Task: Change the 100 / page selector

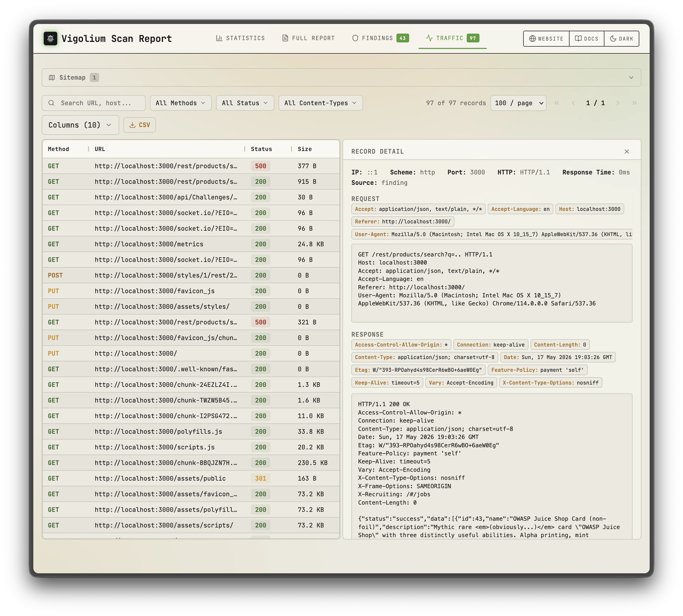Action: (x=518, y=103)
